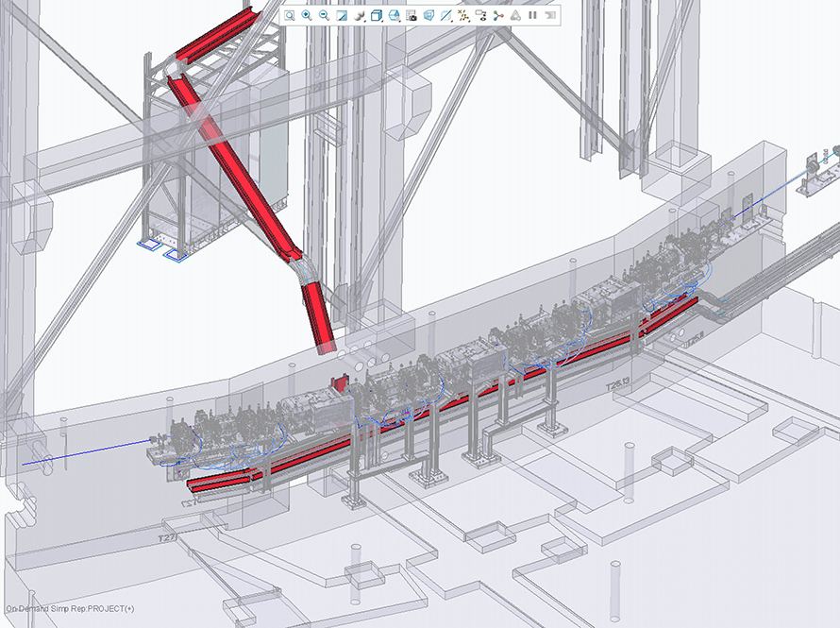The image size is (840, 628).
Task: Click the Spin Center icon
Action: pos(498,13)
